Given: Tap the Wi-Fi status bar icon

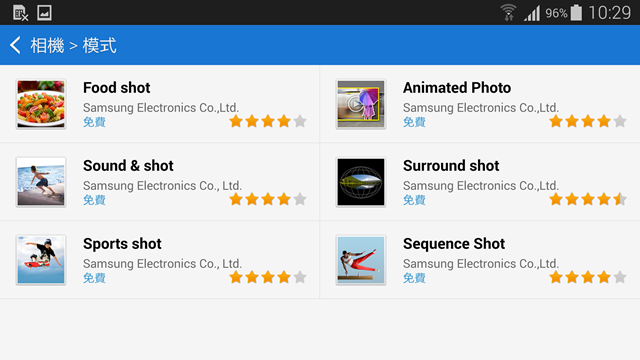Looking at the screenshot, I should pos(509,13).
